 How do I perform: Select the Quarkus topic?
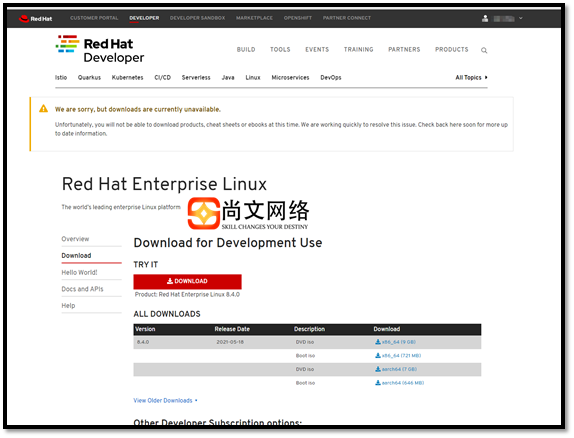pyautogui.click(x=89, y=78)
